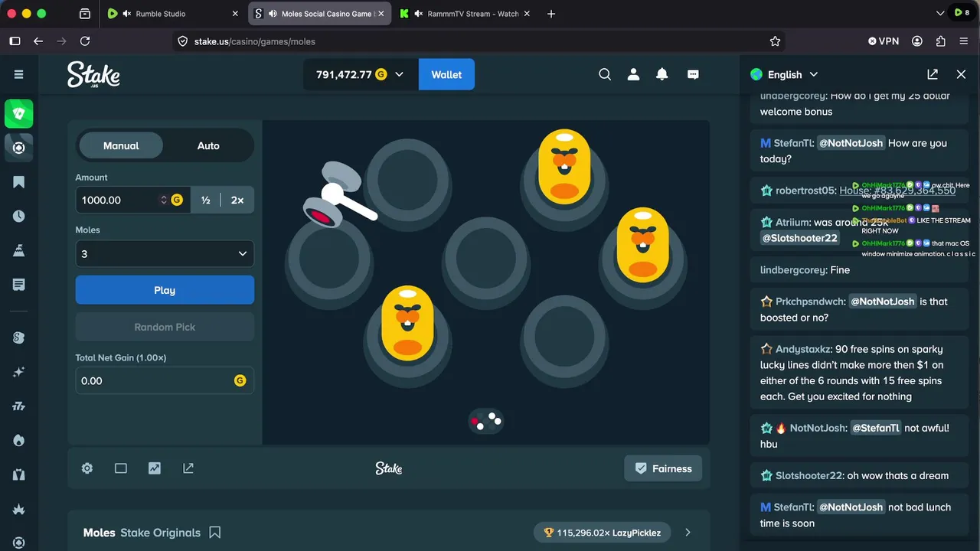The image size is (980, 551).
Task: Click the Random Pick button
Action: (165, 327)
